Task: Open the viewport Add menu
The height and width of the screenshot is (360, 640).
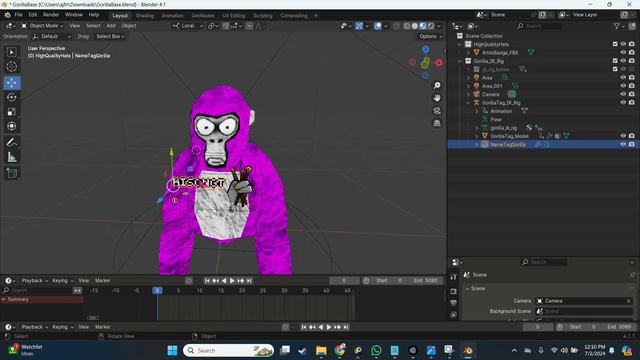Action: (x=111, y=26)
